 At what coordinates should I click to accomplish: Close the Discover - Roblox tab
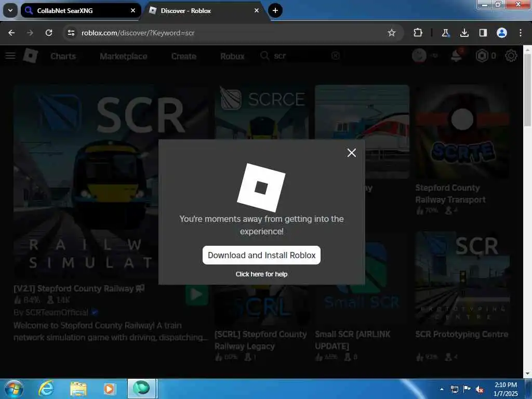[x=257, y=10]
